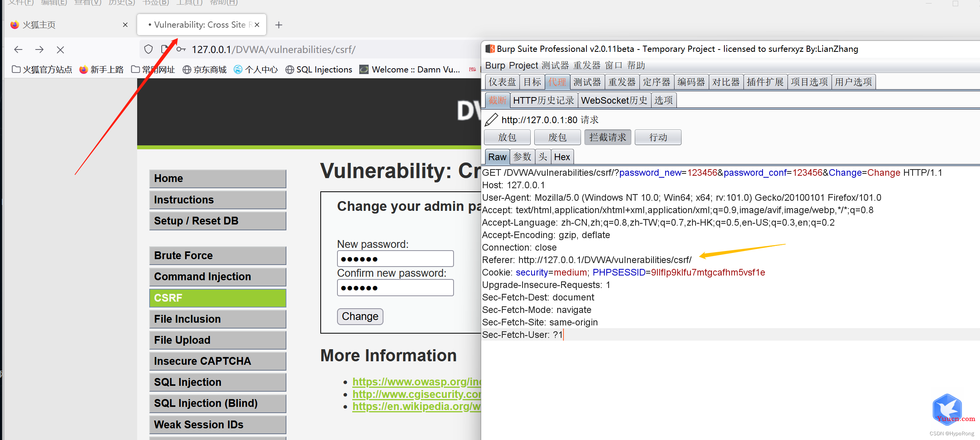Image resolution: width=980 pixels, height=440 pixels.
Task: Click the shield tracking protection icon
Action: [x=148, y=49]
